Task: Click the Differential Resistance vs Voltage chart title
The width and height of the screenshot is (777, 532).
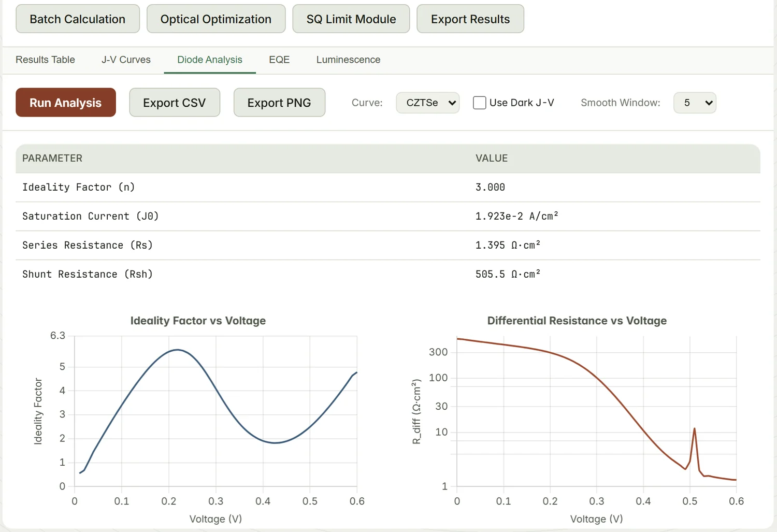Action: tap(577, 321)
